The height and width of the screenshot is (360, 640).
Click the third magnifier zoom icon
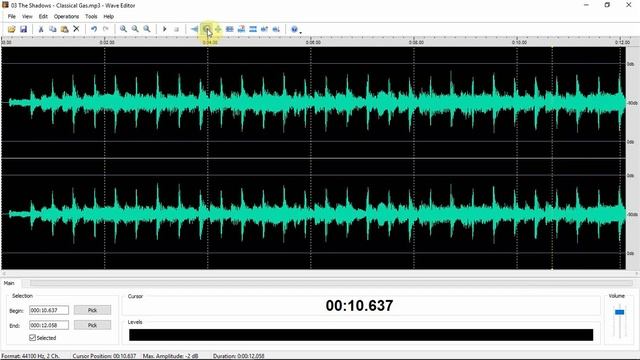[147, 29]
